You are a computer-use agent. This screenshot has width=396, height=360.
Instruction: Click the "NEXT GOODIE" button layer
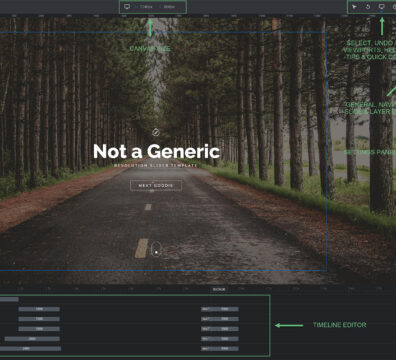156,185
